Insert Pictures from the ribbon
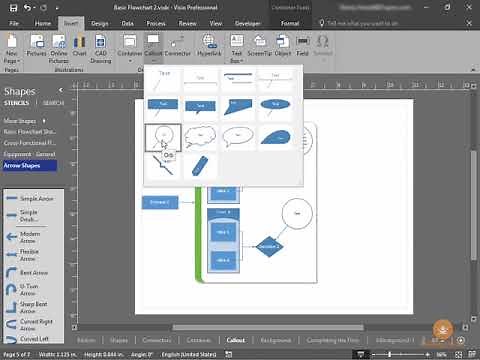480x360 pixels. (x=36, y=45)
